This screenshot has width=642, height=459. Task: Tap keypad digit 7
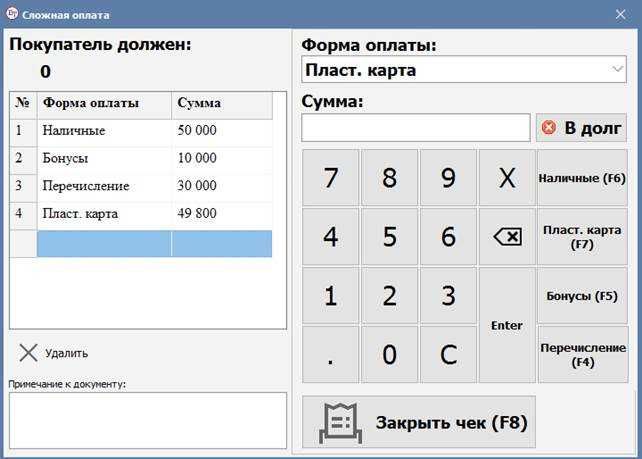[330, 177]
